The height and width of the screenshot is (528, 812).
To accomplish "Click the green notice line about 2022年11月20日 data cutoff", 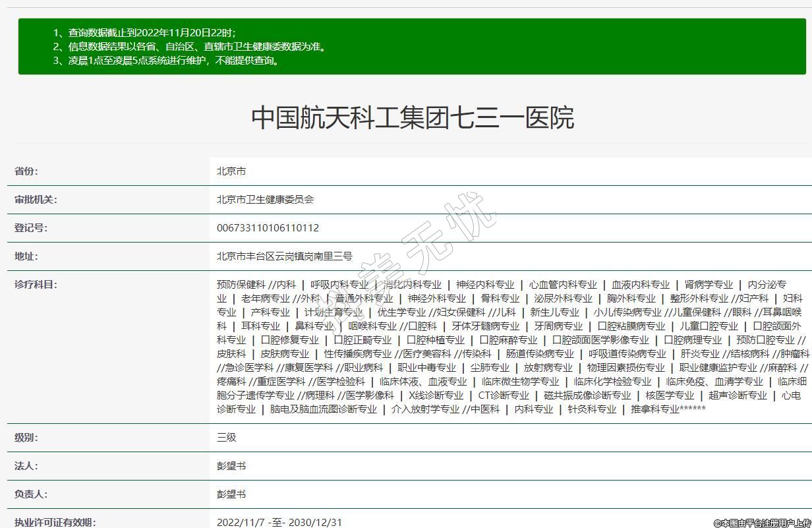I will 144,32.
